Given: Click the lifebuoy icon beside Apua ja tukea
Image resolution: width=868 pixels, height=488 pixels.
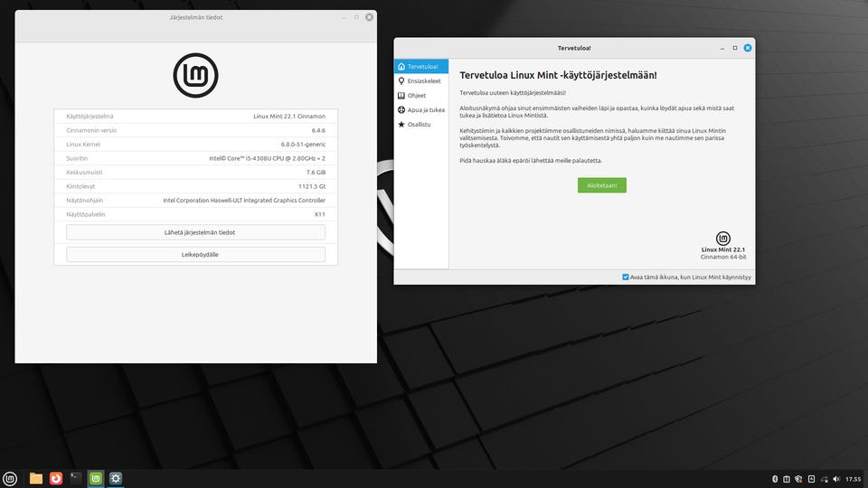Looking at the screenshot, I should pyautogui.click(x=401, y=109).
